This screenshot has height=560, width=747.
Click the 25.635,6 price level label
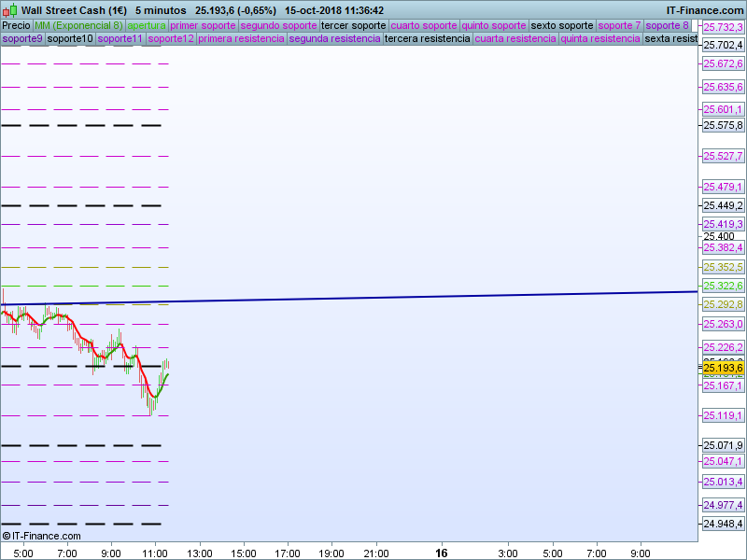(x=723, y=87)
